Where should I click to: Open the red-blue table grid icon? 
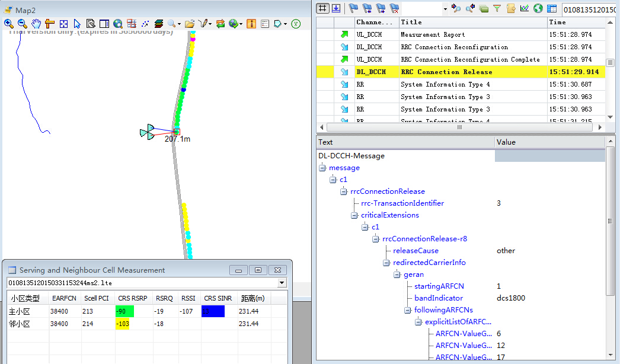point(131,24)
